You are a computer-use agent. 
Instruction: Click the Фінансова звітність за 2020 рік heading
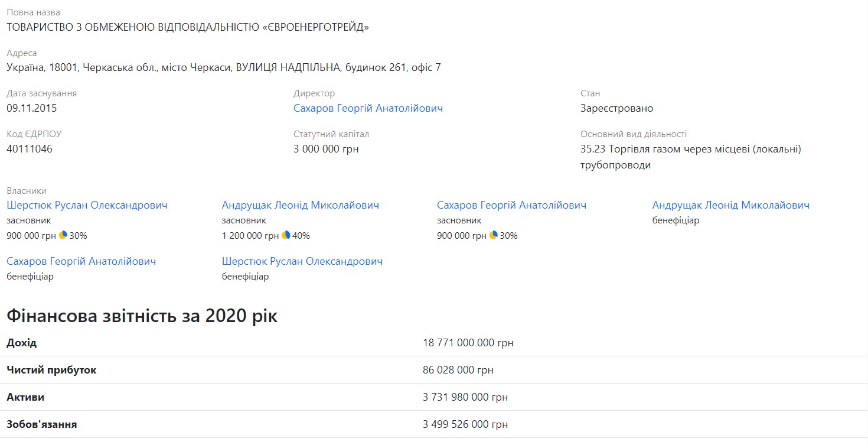(x=142, y=316)
